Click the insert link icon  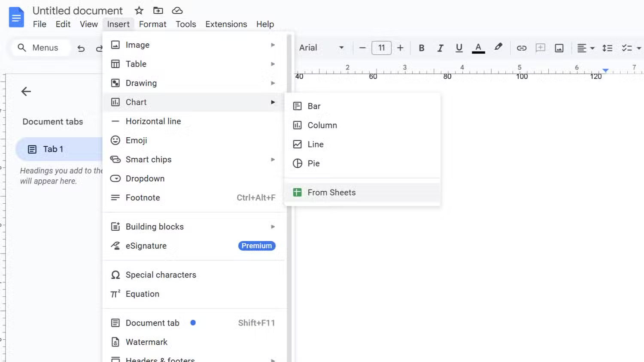pyautogui.click(x=522, y=48)
